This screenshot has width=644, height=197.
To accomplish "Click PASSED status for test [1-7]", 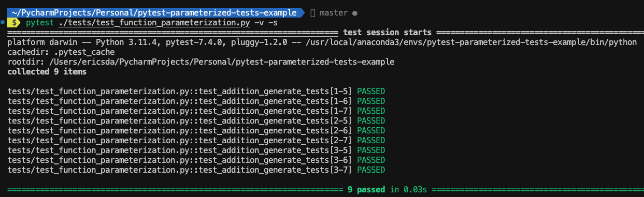I will click(371, 111).
